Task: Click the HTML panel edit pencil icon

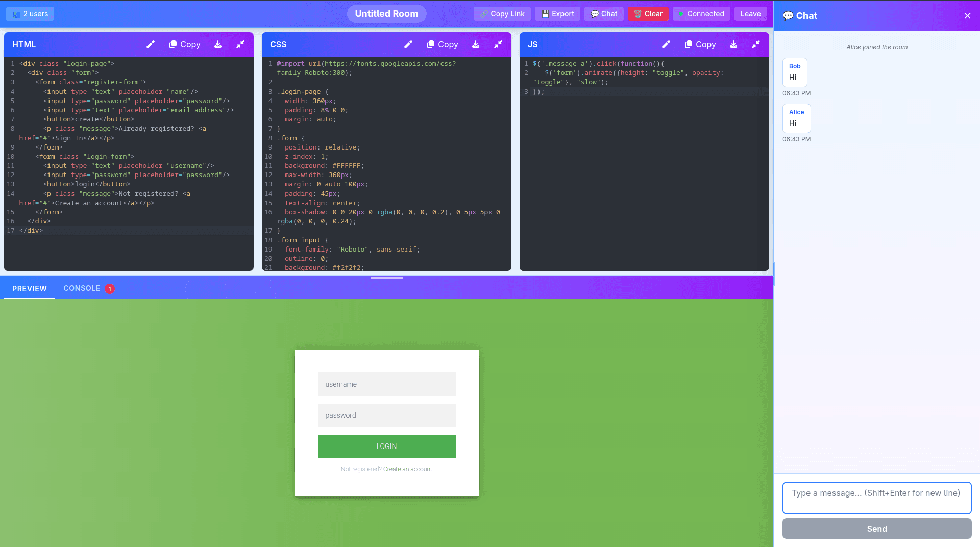Action: point(151,44)
